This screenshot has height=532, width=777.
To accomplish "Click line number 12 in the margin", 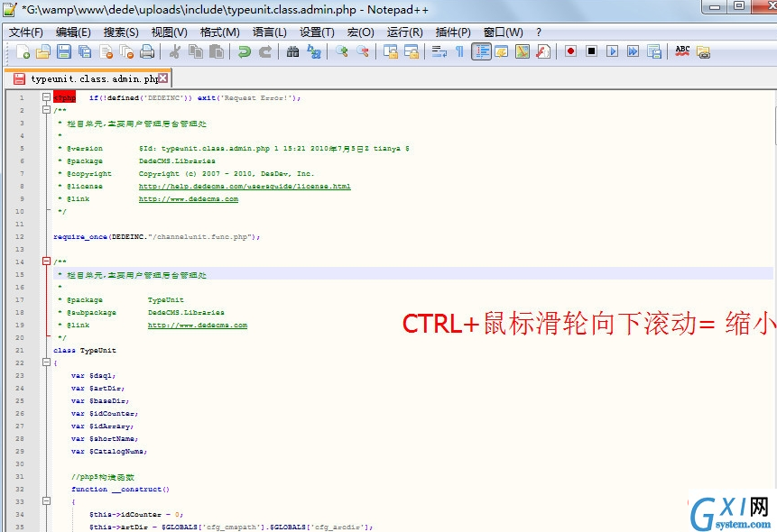I will pyautogui.click(x=19, y=237).
